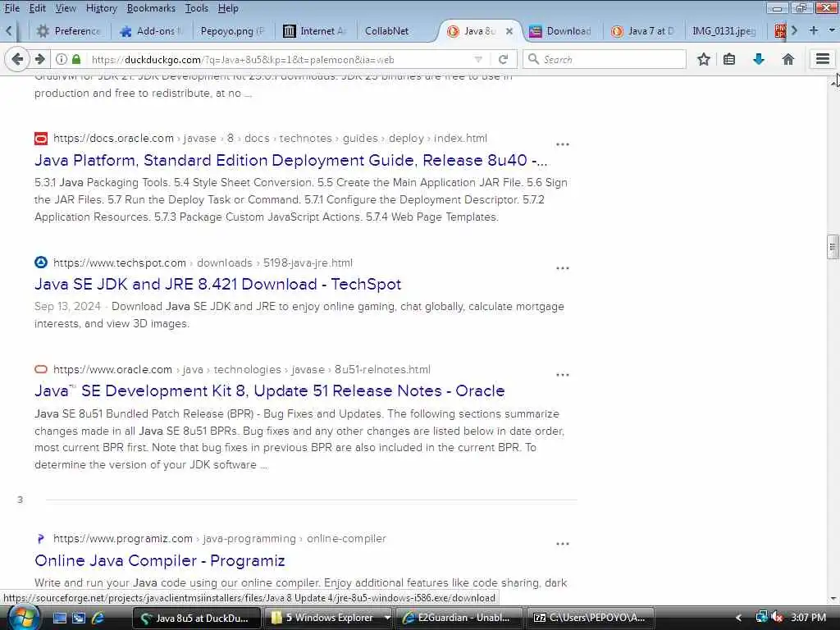Viewport: 840px width, 630px height.
Task: Switch to the Download tab
Action: click(561, 31)
